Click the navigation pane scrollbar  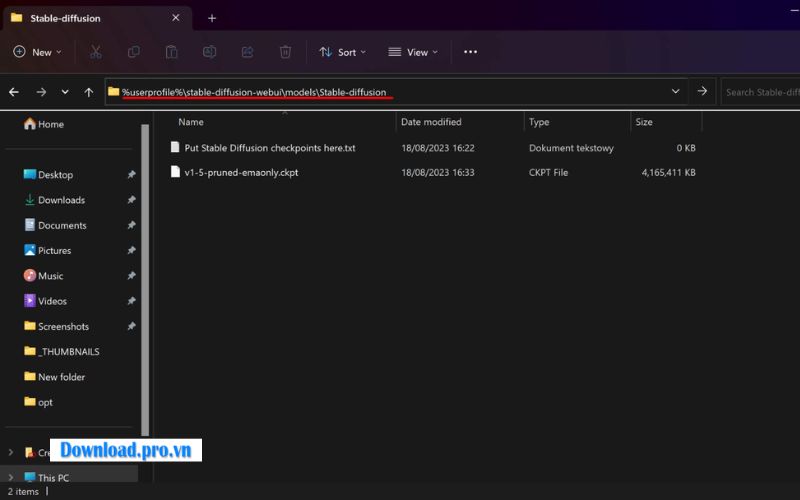tap(145, 280)
